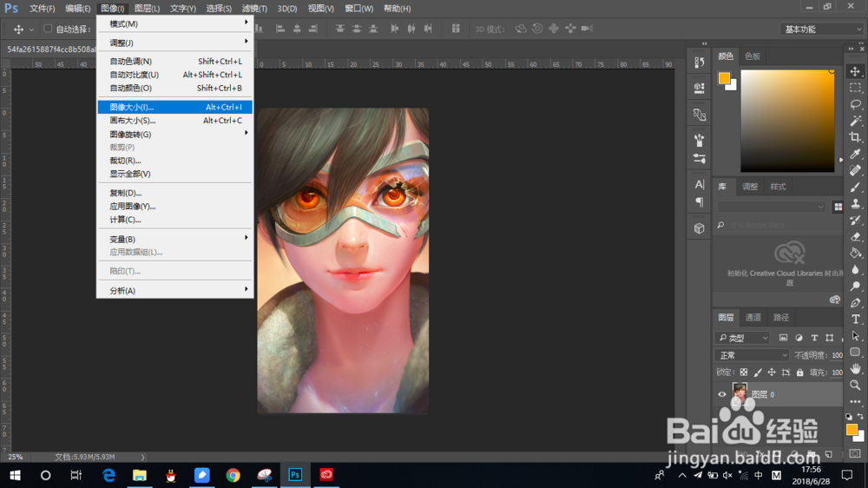
Task: Open the History panel icon
Action: coord(699,62)
